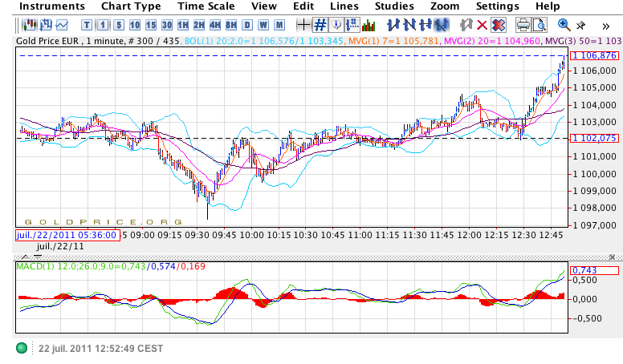Open the Instruments menu
623x364 pixels.
pyautogui.click(x=52, y=6)
